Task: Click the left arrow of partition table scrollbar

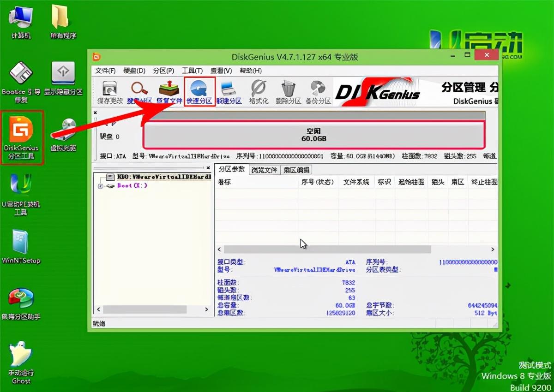Action: click(219, 249)
